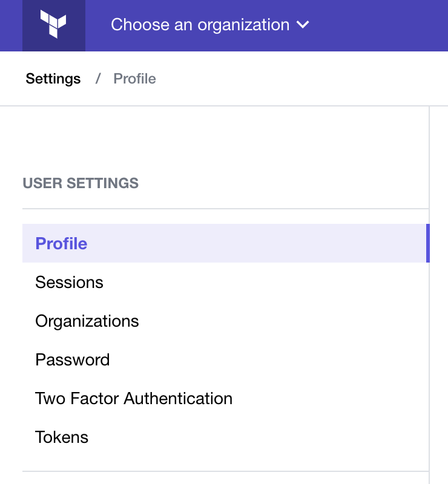This screenshot has width=448, height=484.
Task: Click empty purple header area right of the dropdown
Action: pos(381,25)
